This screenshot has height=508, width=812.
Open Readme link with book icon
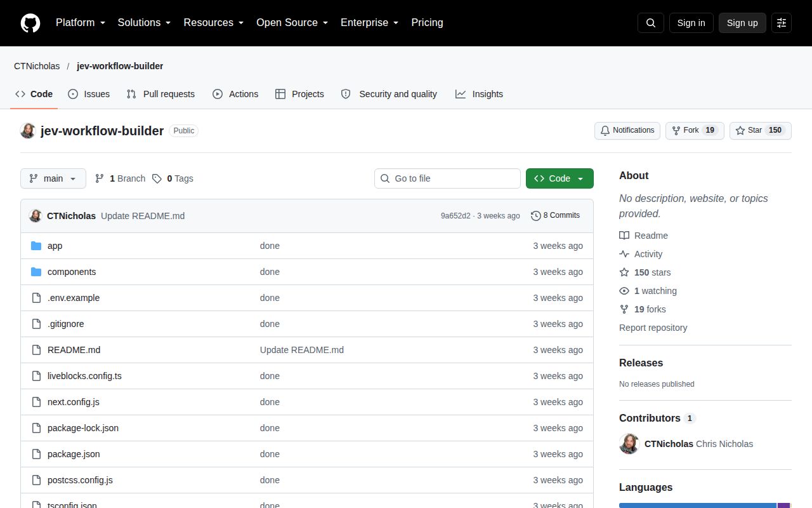point(643,236)
